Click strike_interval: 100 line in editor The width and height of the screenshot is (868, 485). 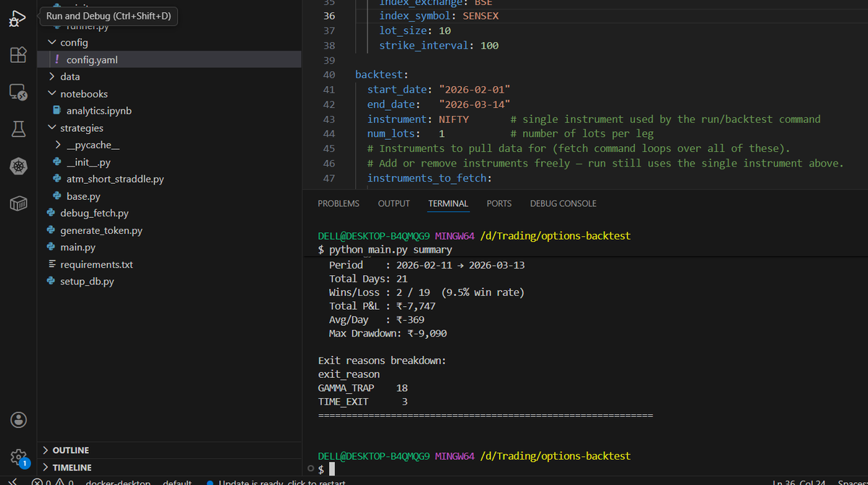[439, 46]
